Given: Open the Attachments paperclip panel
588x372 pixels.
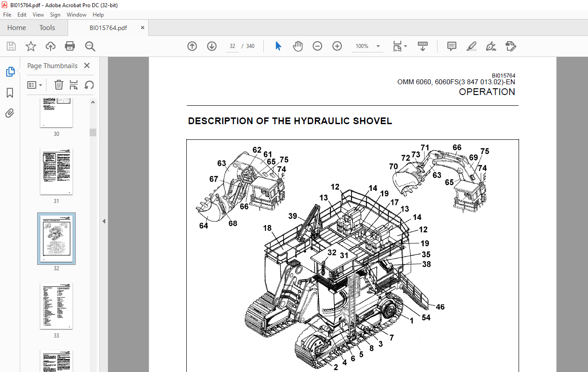Looking at the screenshot, I should coord(10,113).
